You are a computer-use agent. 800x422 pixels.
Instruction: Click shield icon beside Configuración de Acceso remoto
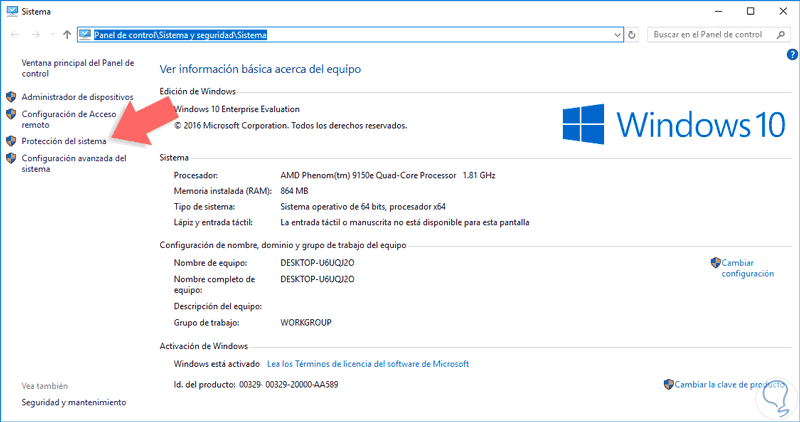pyautogui.click(x=11, y=114)
